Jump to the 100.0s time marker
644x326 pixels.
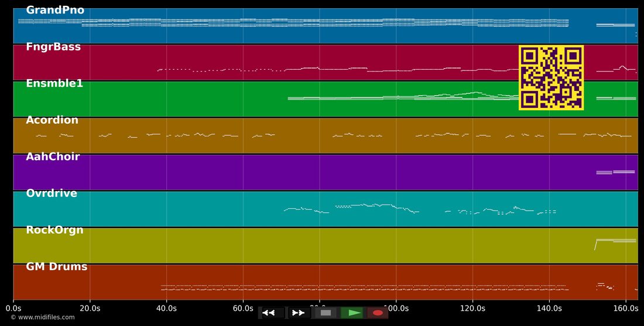click(x=396, y=308)
